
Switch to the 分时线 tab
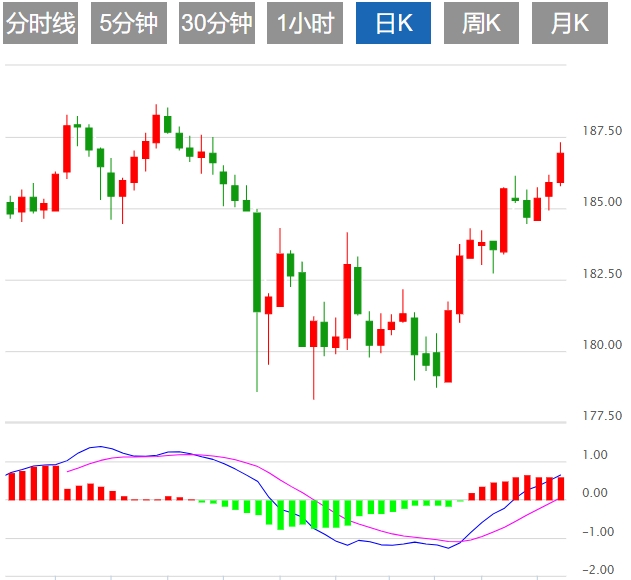(x=41, y=23)
